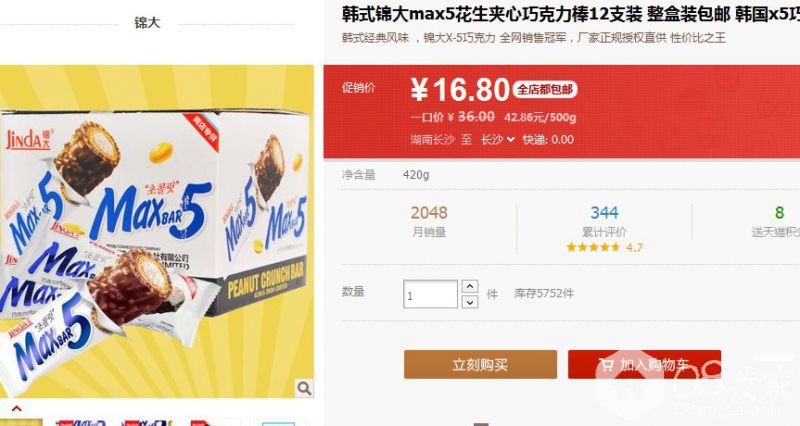Click the magnifier zoom icon on product image
Viewport: 800px width, 426px height.
point(304,388)
